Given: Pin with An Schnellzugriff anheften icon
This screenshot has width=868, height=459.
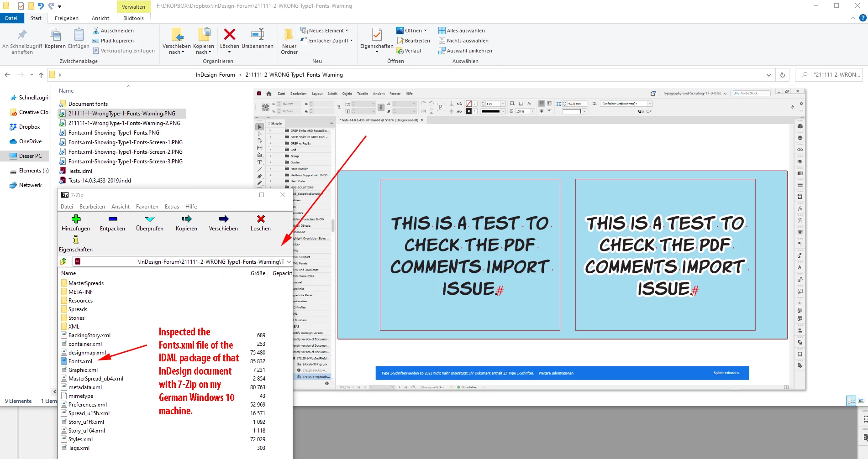Looking at the screenshot, I should (22, 35).
